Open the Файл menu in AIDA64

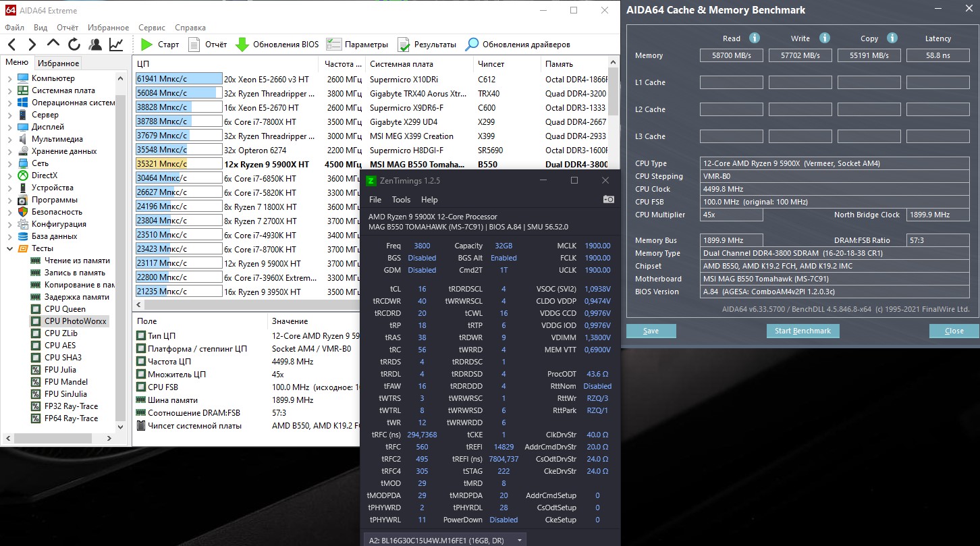[x=14, y=28]
